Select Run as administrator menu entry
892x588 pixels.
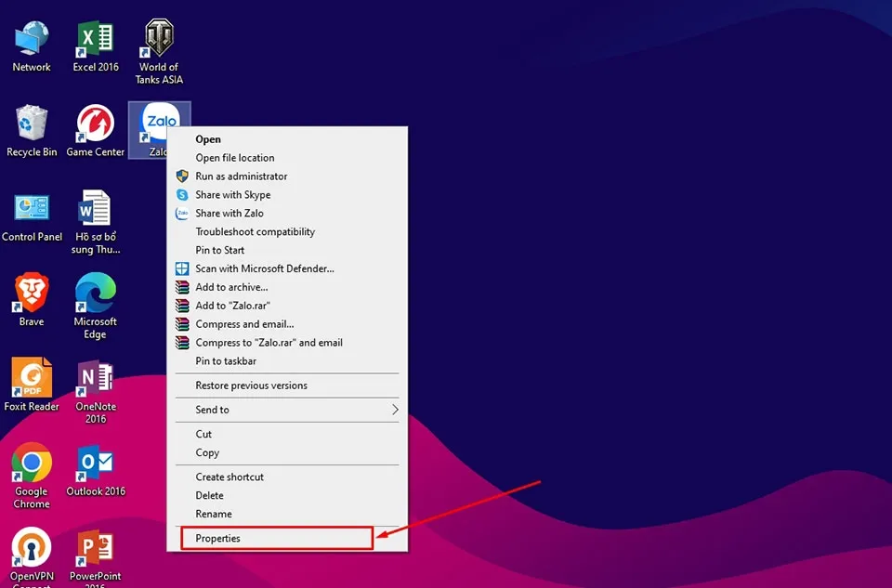tap(241, 176)
